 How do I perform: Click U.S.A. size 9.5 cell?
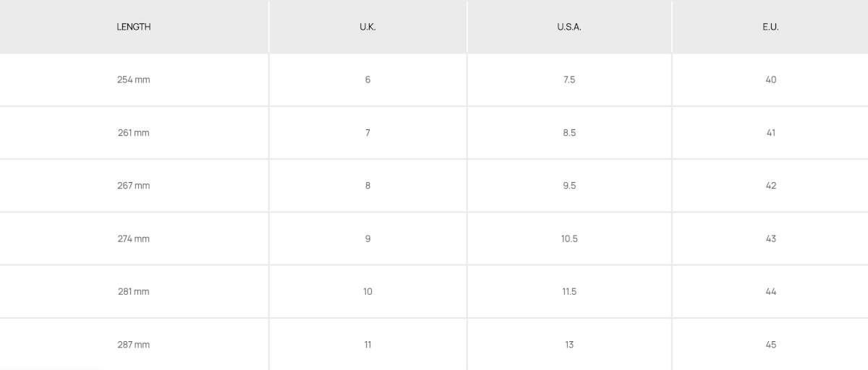pyautogui.click(x=569, y=186)
